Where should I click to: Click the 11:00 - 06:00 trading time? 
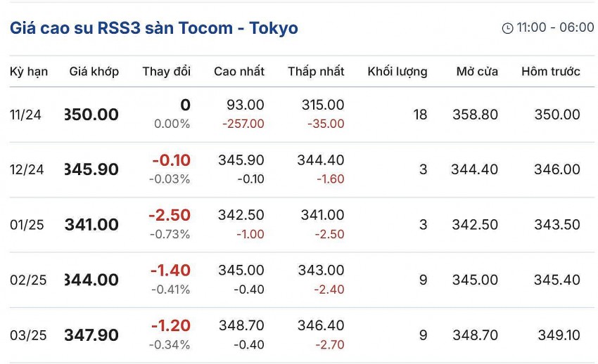click(555, 28)
